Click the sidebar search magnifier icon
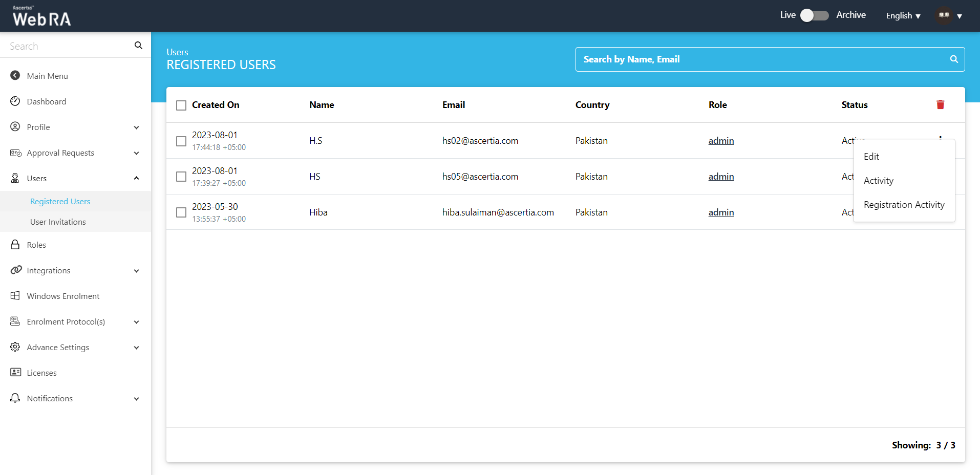 coord(138,46)
